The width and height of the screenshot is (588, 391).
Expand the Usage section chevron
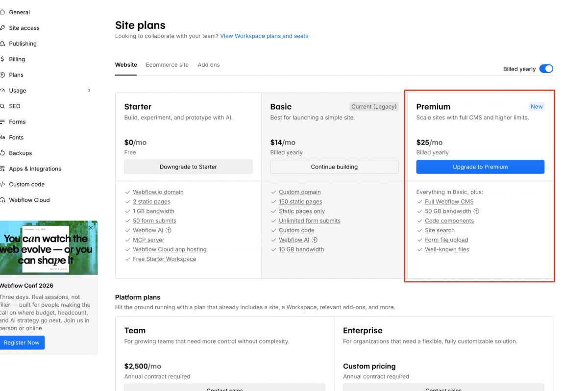click(89, 91)
